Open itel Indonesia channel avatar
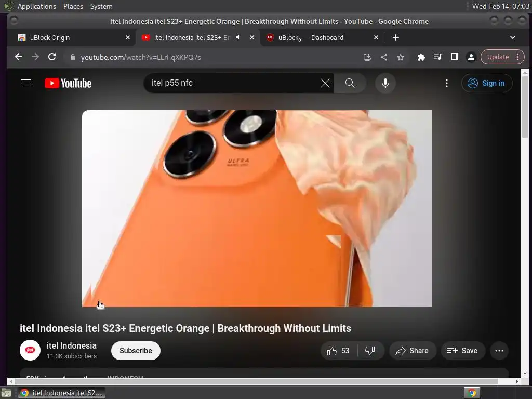Screen dimensions: 532x399 pyautogui.click(x=30, y=350)
